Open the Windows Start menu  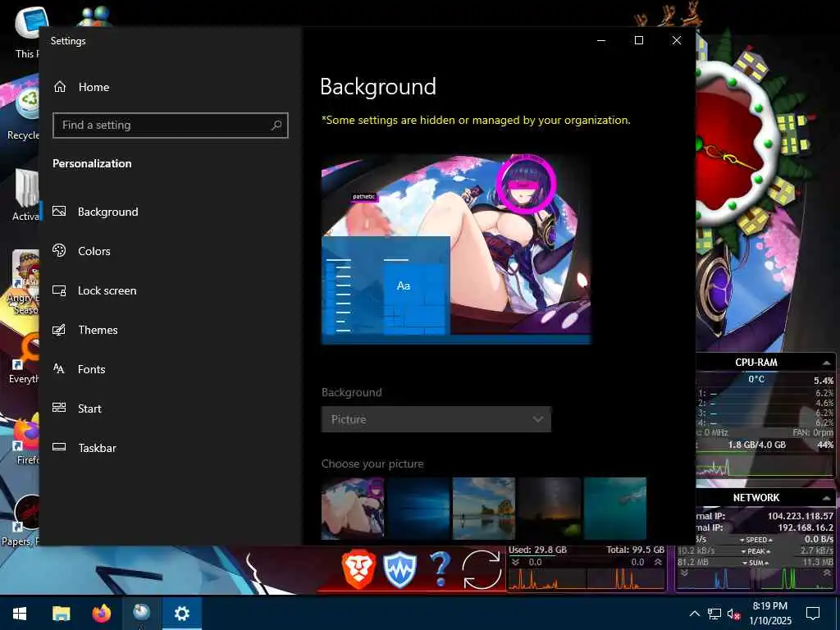[20, 614]
